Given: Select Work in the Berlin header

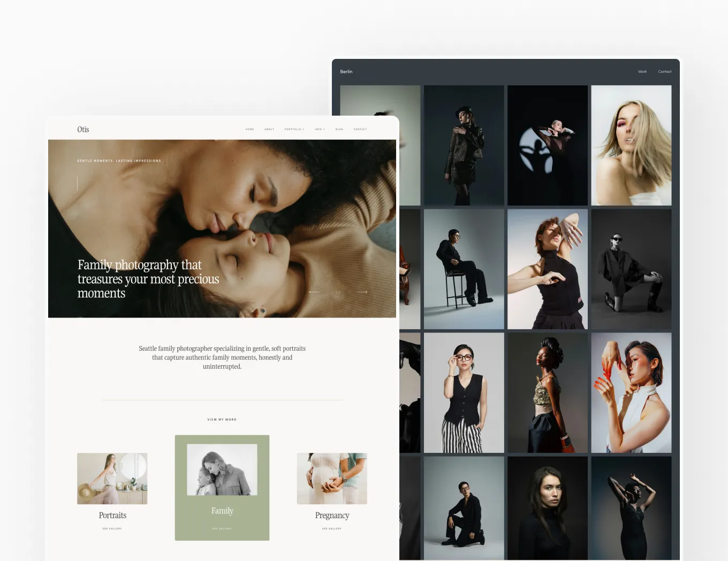Looking at the screenshot, I should pos(642,72).
